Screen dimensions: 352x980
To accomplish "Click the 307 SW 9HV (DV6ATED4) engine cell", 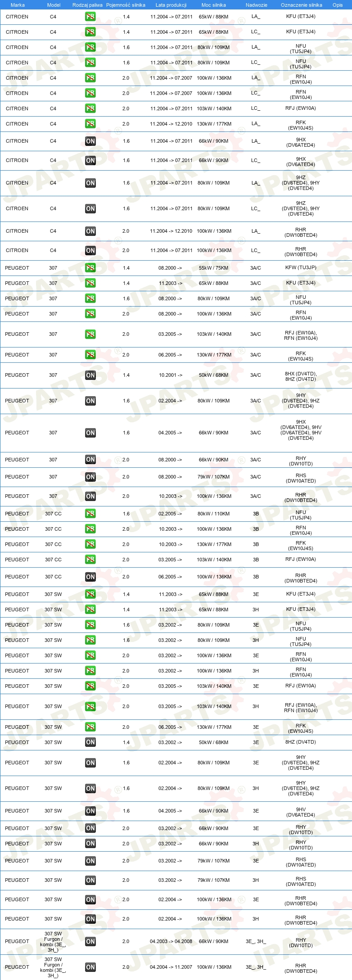I will (301, 812).
